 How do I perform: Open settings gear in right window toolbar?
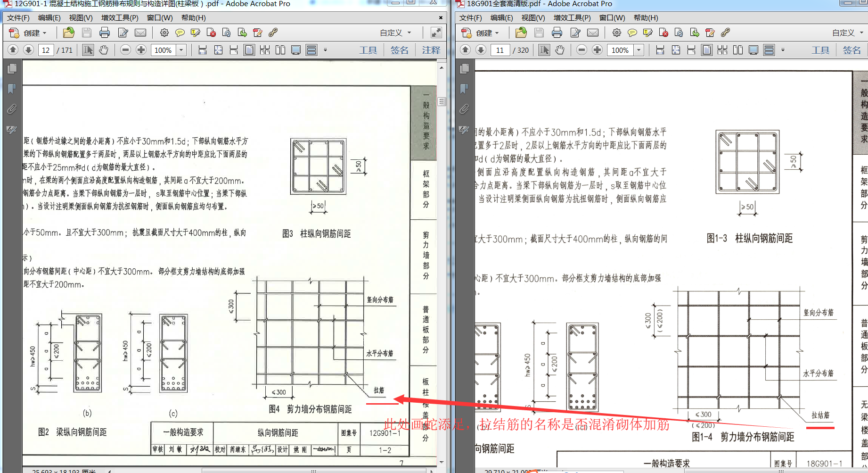pos(616,33)
